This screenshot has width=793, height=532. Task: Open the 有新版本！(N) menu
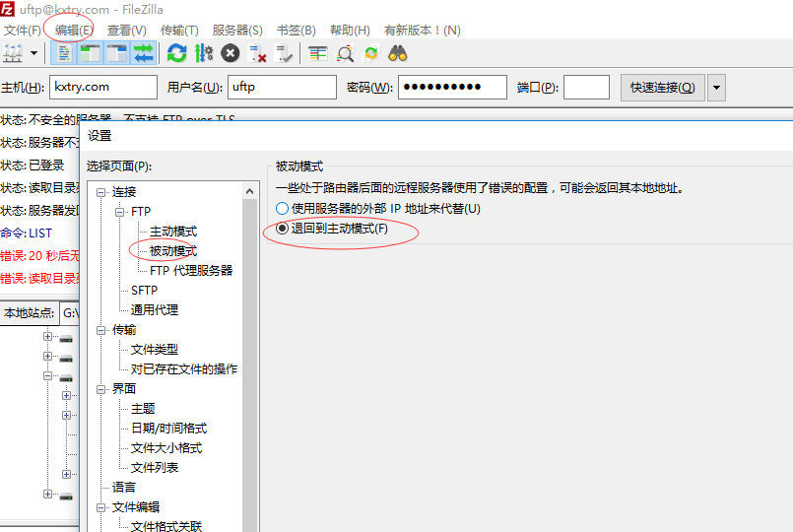423,31
